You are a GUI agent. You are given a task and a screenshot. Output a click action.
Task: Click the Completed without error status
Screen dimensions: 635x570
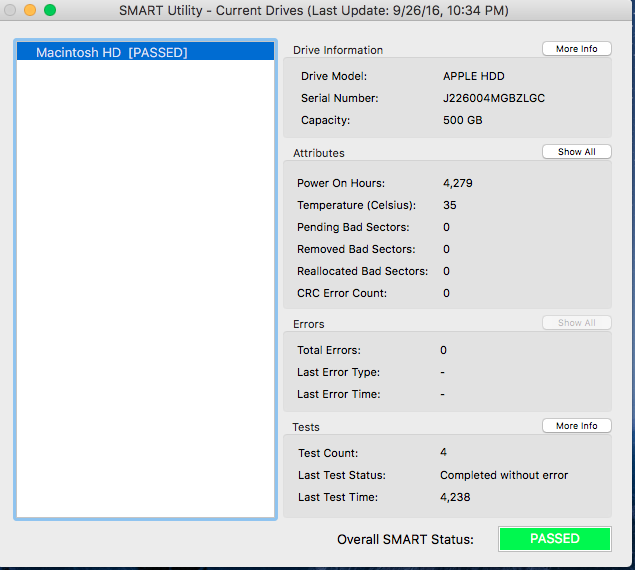504,475
